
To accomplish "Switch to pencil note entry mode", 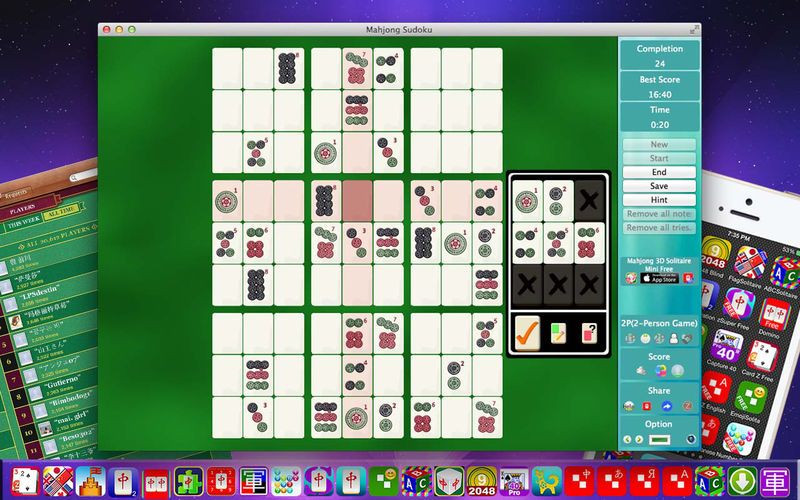I will pos(558,333).
